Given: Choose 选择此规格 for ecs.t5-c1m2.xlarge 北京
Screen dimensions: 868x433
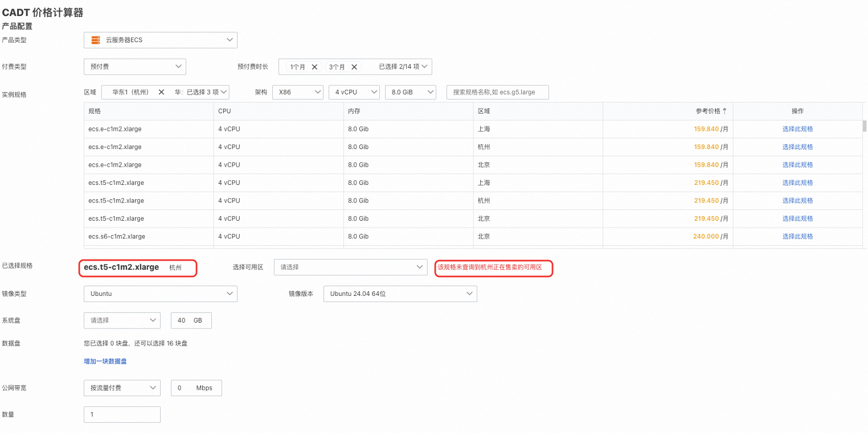Looking at the screenshot, I should pyautogui.click(x=797, y=218).
